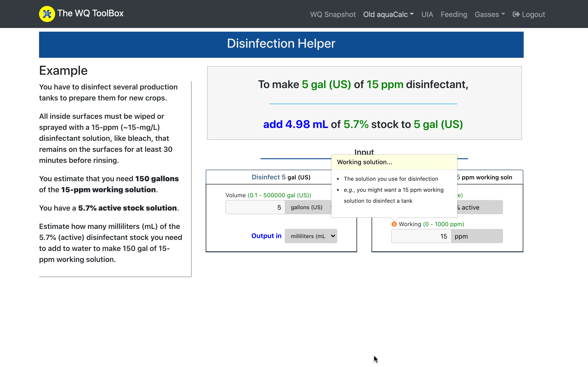Viewport: 588px width, 367px height.
Task: Open the Gasses dropdown in navbar
Action: tap(490, 14)
